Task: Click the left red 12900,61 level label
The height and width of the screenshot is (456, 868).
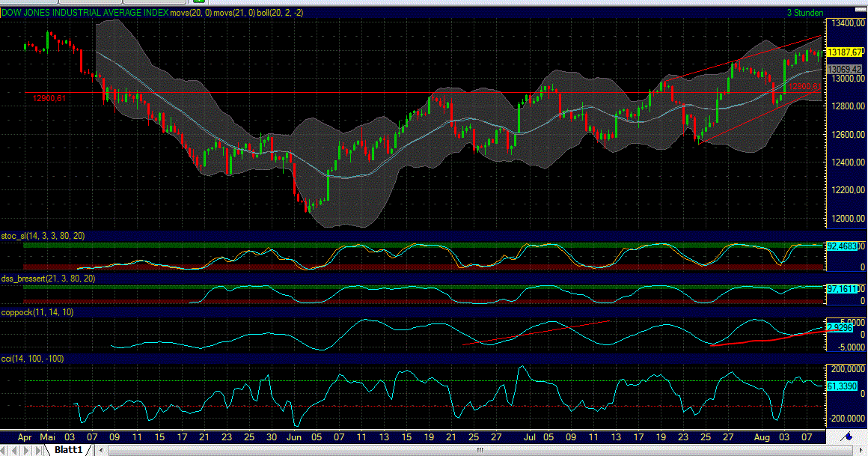Action: pos(49,99)
